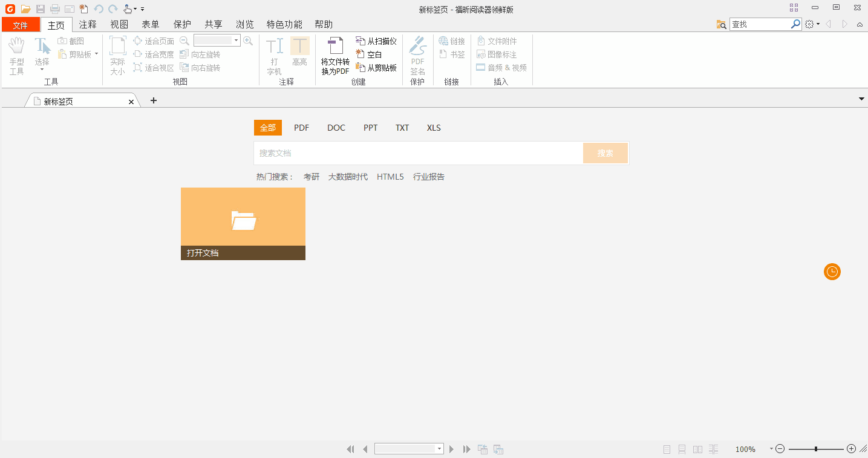Screen dimensions: 868x458
Task: Click the zoom slider handle in status bar
Action: point(816,449)
